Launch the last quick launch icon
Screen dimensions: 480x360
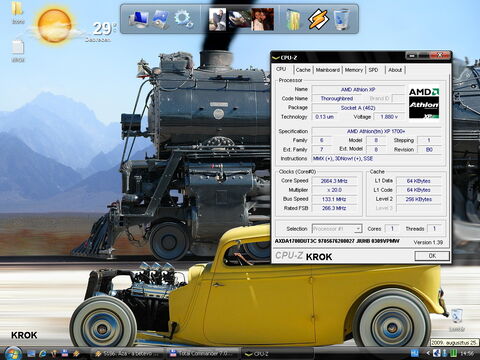[x=76, y=353]
